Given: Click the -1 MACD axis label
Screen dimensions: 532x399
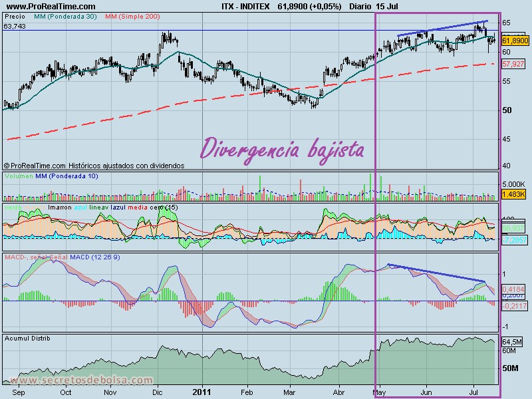Looking at the screenshot, I should click(505, 327).
